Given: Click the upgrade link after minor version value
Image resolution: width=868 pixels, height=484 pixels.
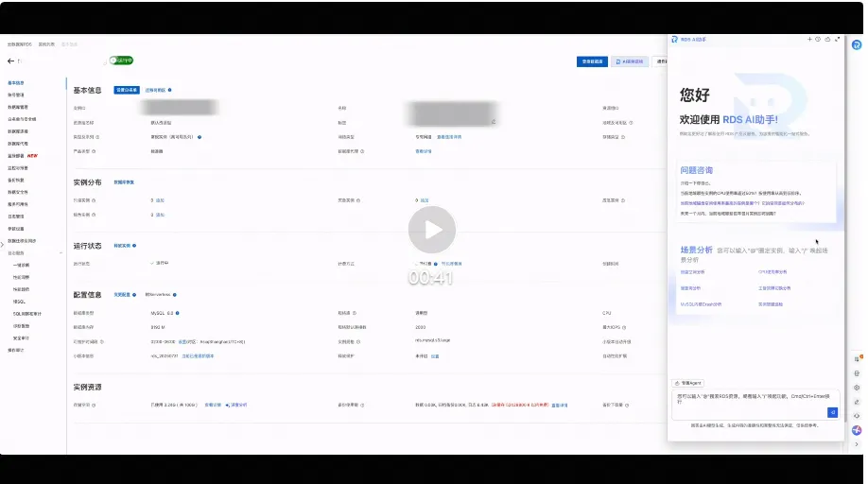Looking at the screenshot, I should click(x=198, y=356).
